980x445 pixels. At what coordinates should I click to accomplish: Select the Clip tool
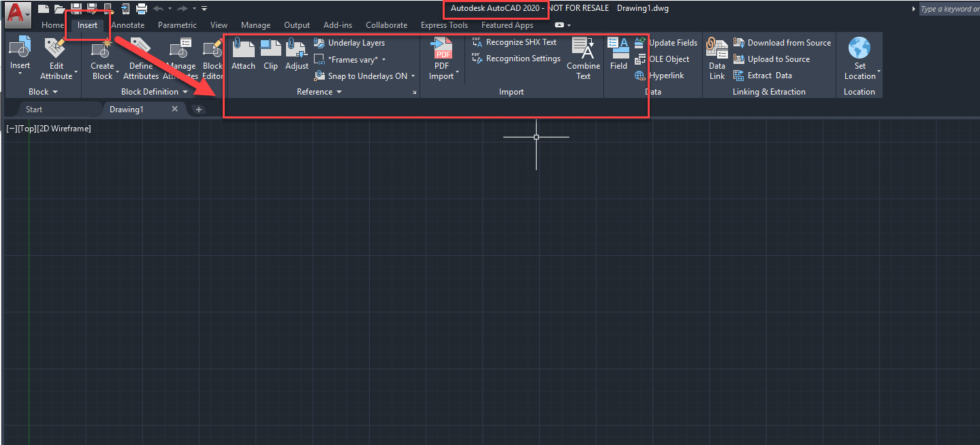pyautogui.click(x=270, y=54)
